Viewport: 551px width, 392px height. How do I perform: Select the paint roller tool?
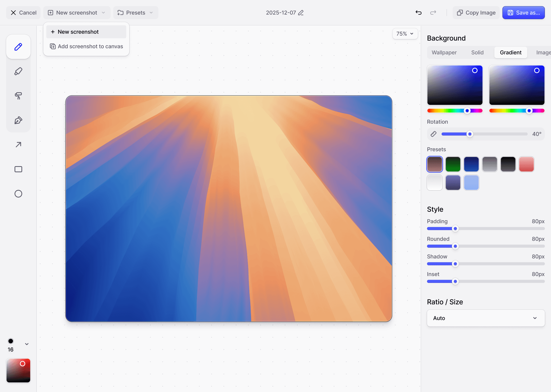point(18,96)
